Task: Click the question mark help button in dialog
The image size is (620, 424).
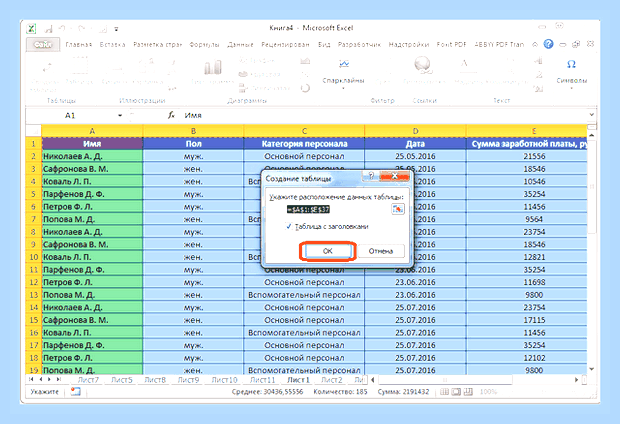Action: pos(371,176)
